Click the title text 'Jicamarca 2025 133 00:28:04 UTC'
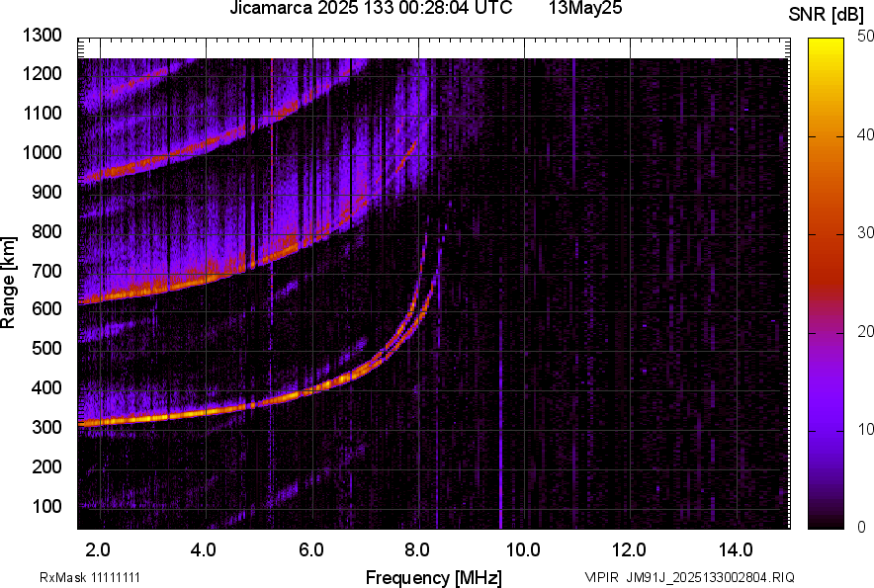874x588 pixels. tap(371, 8)
